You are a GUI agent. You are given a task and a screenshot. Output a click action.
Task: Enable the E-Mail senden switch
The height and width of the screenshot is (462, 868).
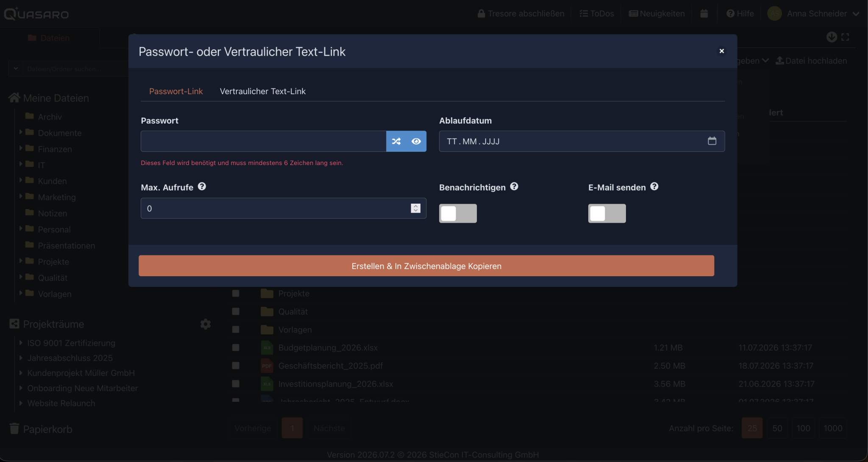click(x=607, y=213)
